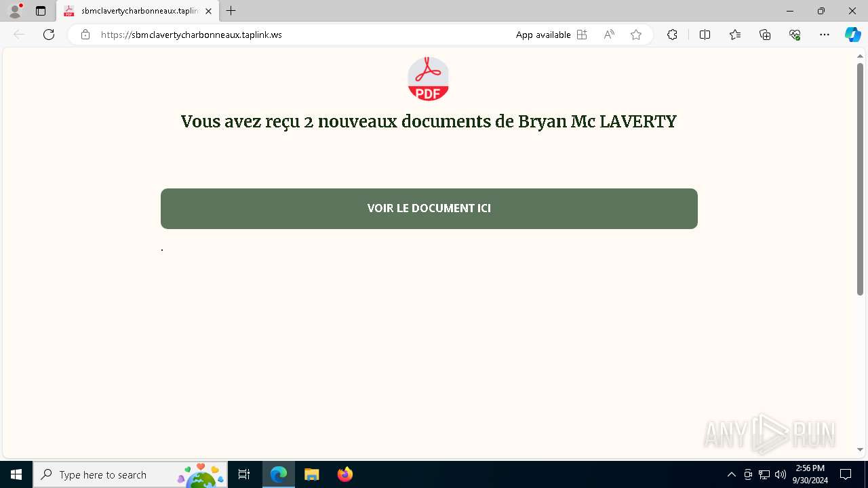The image size is (868, 488).
Task: Select the sbmclavertycharbonneaux.taplink tab
Action: pos(138,11)
